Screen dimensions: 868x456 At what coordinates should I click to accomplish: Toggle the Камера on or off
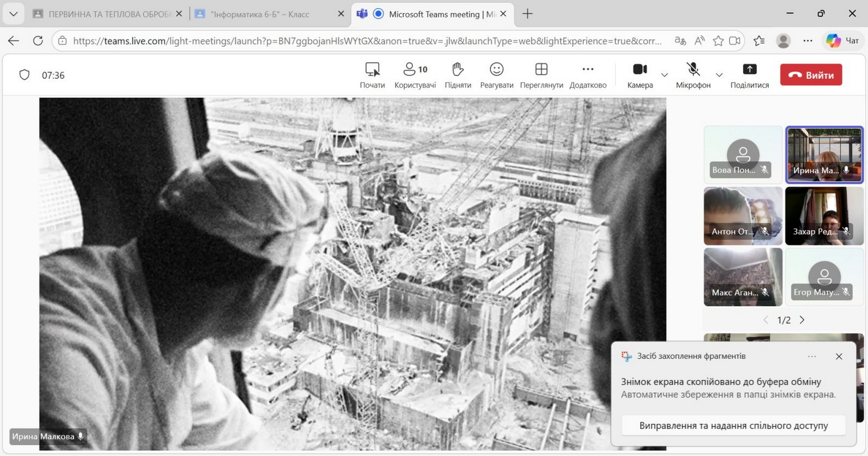[640, 75]
